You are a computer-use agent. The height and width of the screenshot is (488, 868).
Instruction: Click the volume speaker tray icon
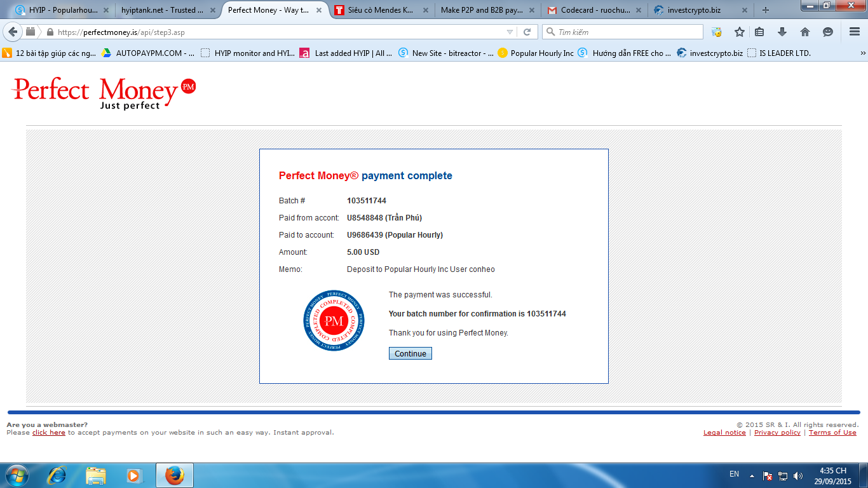[x=798, y=475]
